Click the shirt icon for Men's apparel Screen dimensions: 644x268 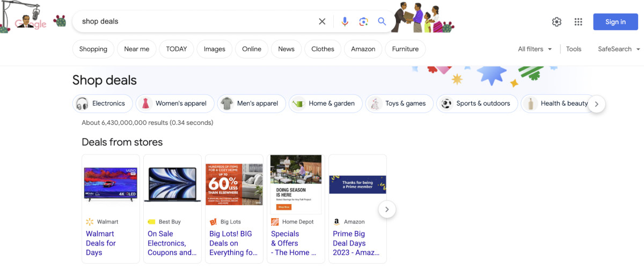click(227, 103)
